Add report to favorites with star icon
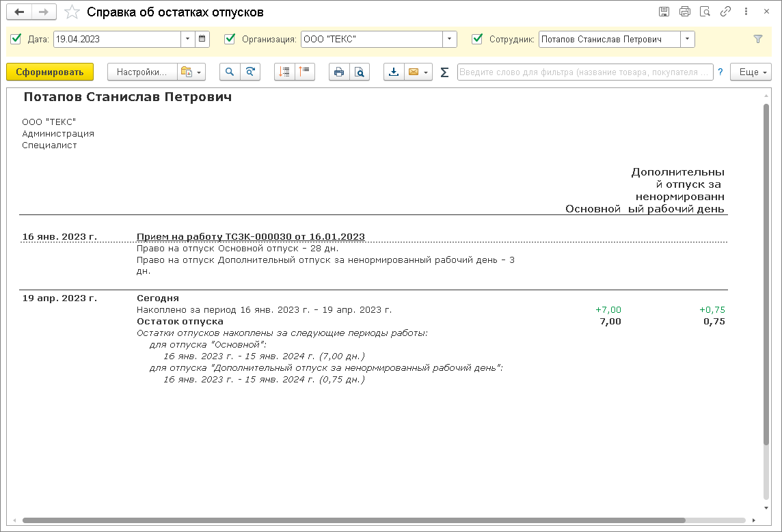 point(72,12)
